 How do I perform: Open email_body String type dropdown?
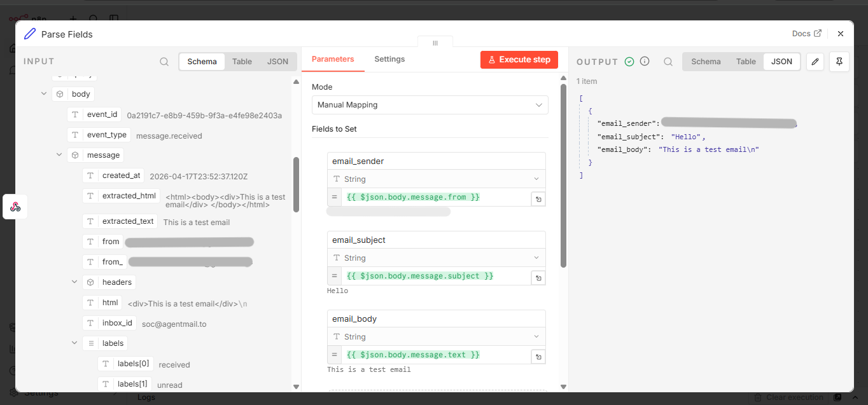tap(437, 337)
